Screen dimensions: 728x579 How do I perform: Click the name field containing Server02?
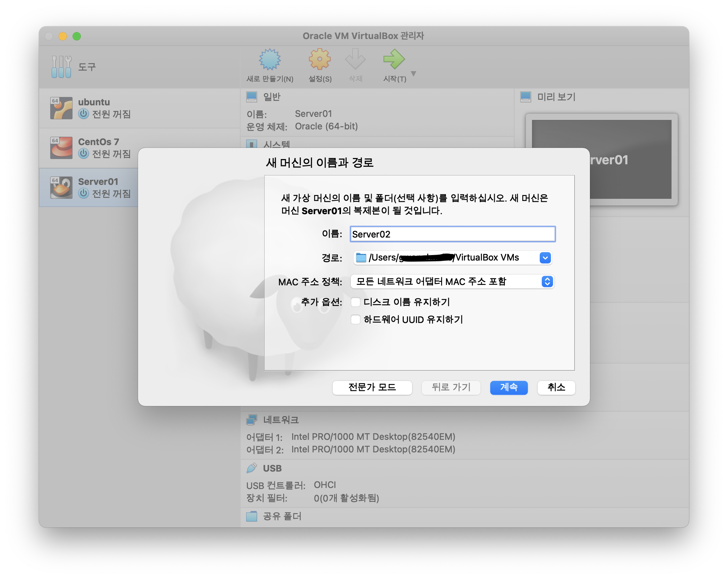tap(452, 234)
